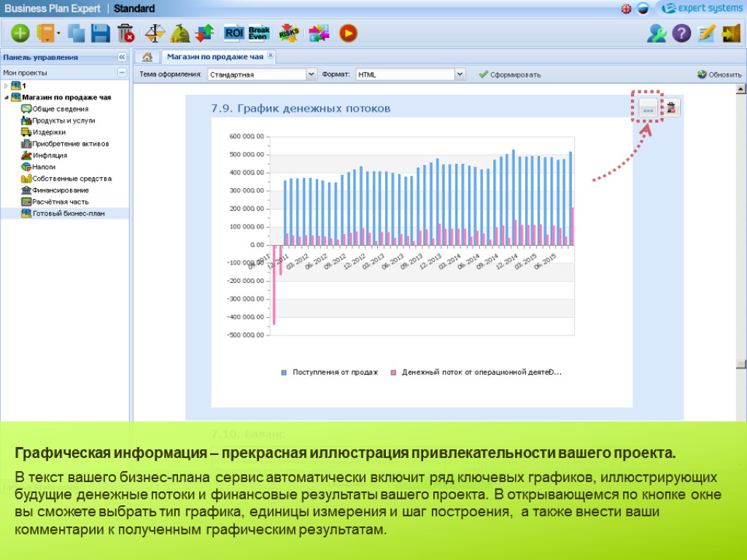Screen dimensions: 747x560
Task: Open help with purple question mark icon
Action: click(x=681, y=34)
